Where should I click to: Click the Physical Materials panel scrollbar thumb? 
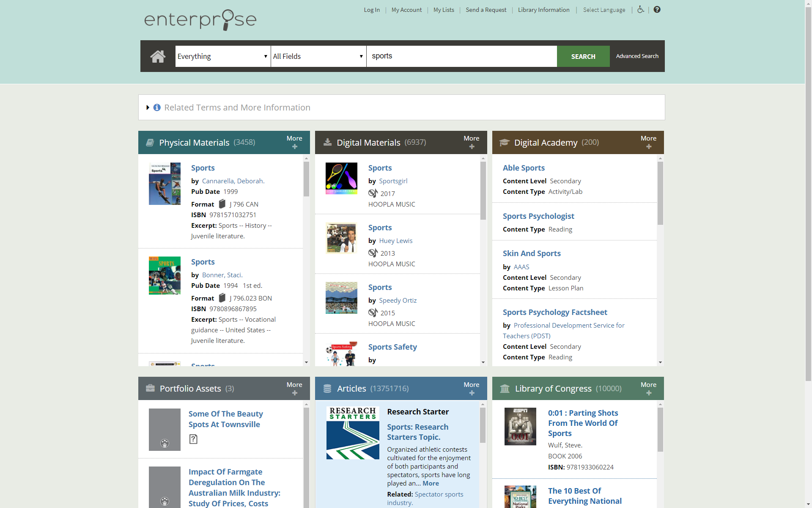(306, 179)
